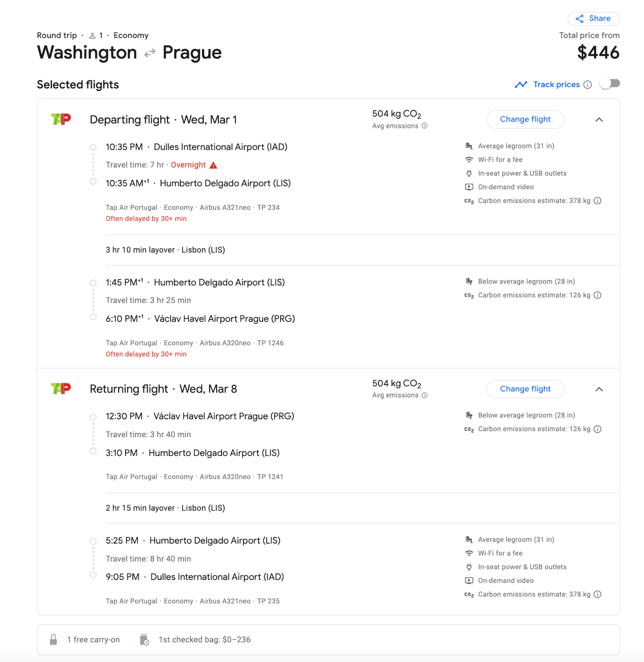Click the TAP logo on the departing flight
Image resolution: width=644 pixels, height=662 pixels.
[60, 119]
